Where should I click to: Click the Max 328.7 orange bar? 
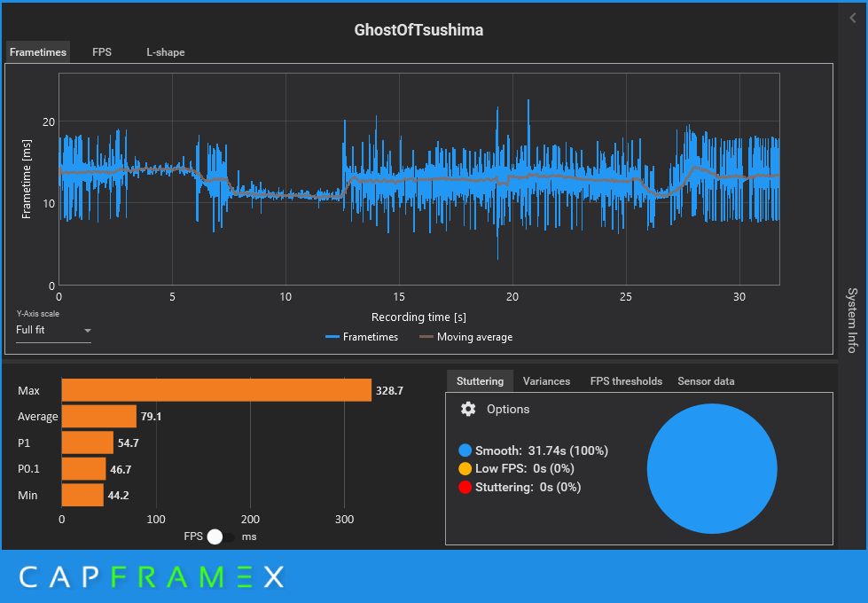[216, 390]
